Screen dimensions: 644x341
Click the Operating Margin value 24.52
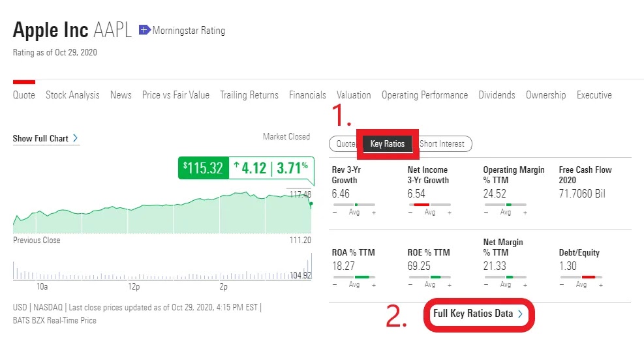point(495,194)
